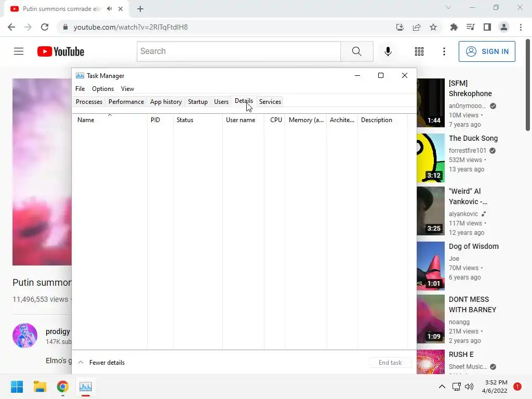Open Task Manager View menu

(x=128, y=88)
